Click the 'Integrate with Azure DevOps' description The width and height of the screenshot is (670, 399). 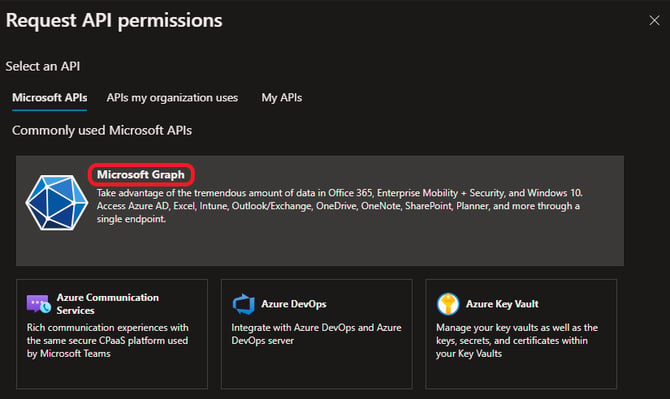(316, 334)
